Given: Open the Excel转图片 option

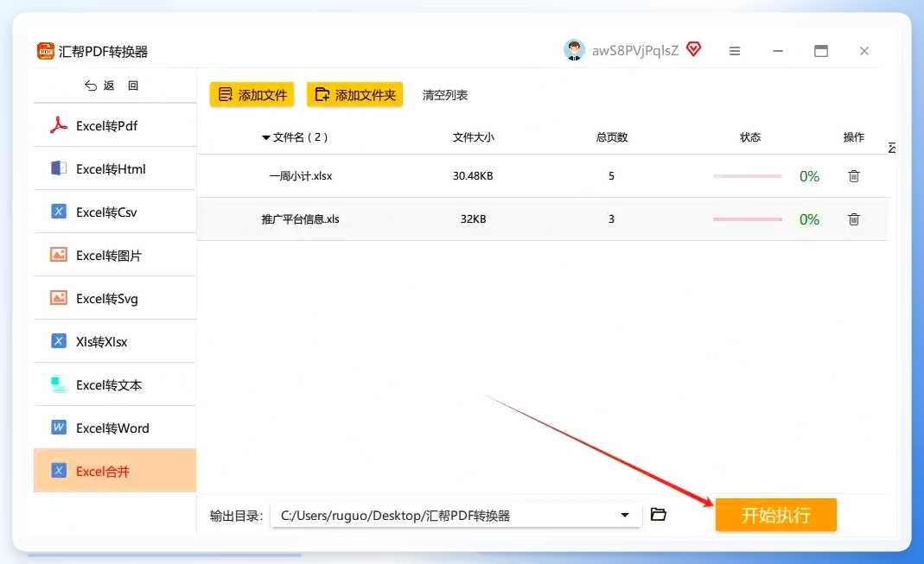Looking at the screenshot, I should pos(115,256).
